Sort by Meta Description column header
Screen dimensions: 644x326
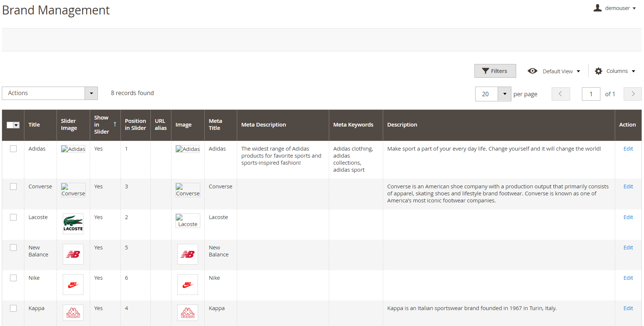click(283, 125)
